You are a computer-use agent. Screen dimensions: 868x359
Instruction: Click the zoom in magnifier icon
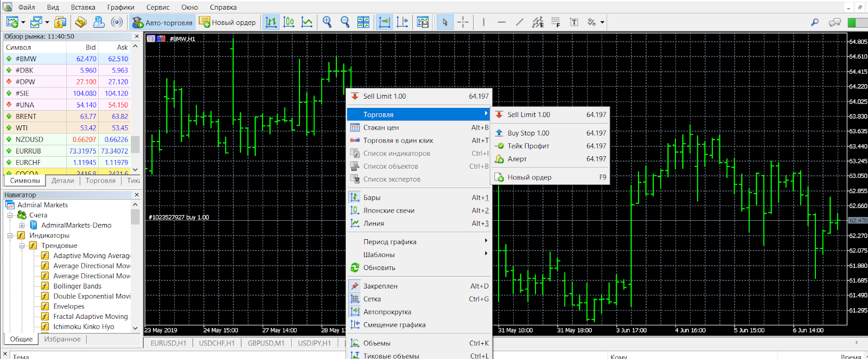[327, 22]
